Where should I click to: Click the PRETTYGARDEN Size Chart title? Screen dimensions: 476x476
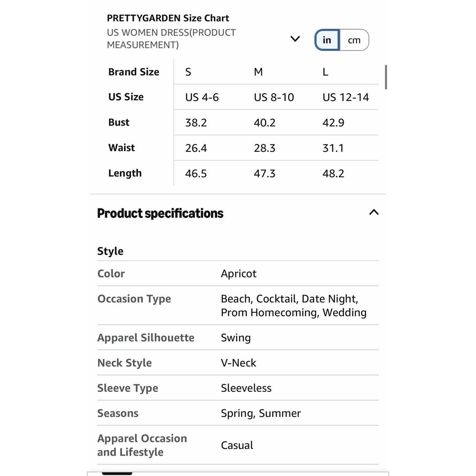pos(168,18)
